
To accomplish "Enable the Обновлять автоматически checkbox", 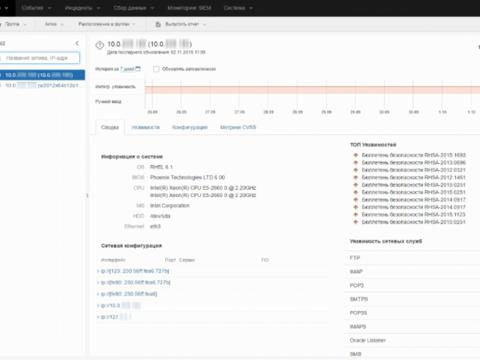I will click(x=156, y=69).
